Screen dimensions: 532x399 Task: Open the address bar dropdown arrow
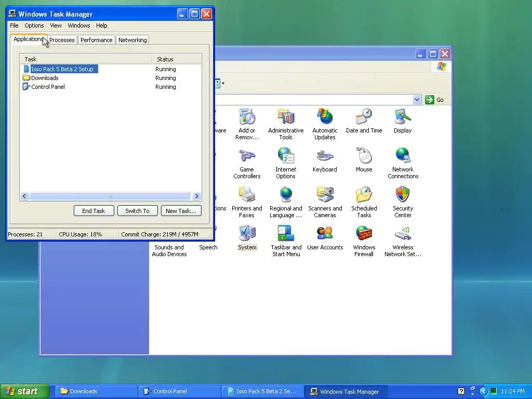417,100
